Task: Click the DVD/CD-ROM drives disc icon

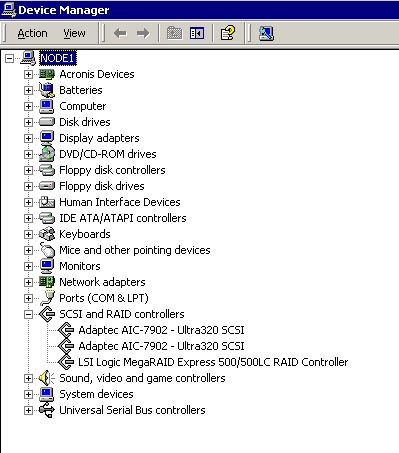Action: click(47, 154)
